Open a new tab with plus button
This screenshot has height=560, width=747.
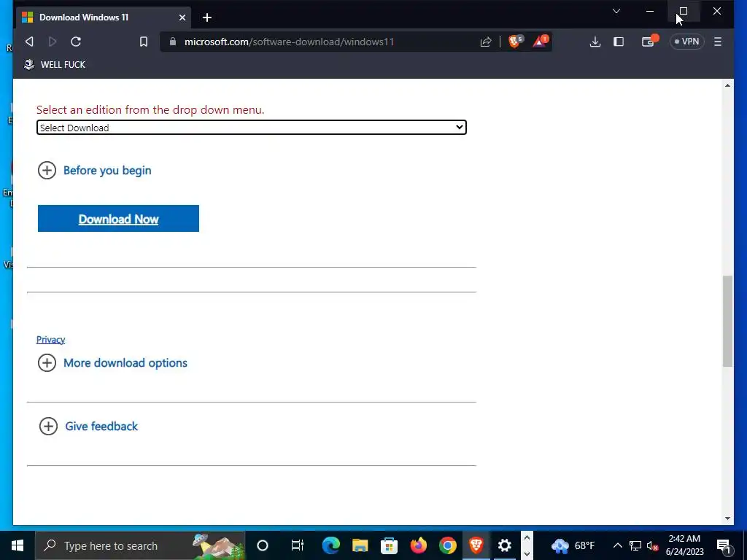click(x=206, y=17)
